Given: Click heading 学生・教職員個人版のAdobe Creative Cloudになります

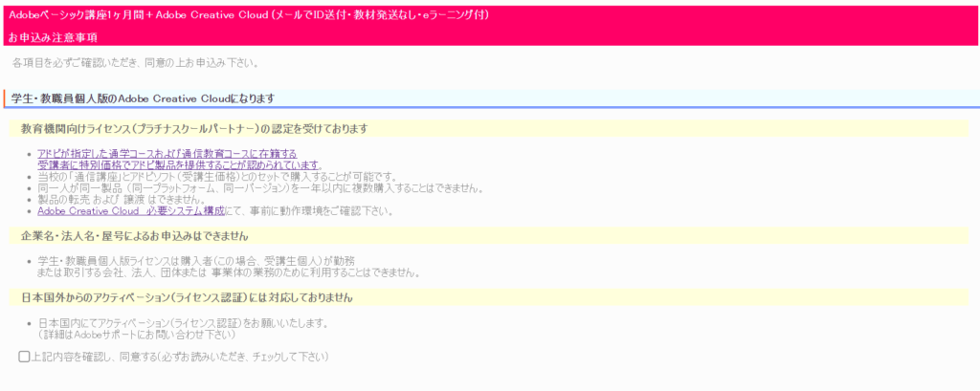Looking at the screenshot, I should tap(144, 98).
